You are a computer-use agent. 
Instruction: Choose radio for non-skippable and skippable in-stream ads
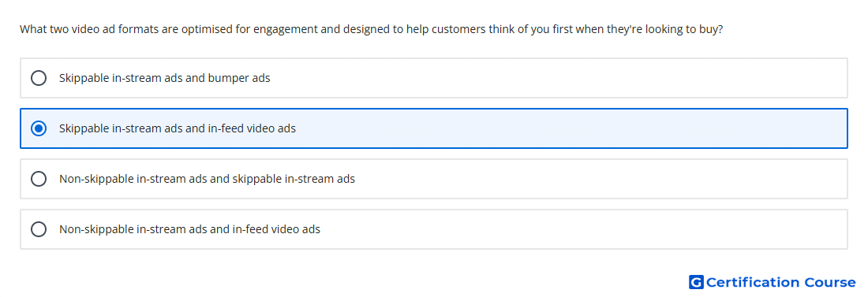[x=39, y=179]
